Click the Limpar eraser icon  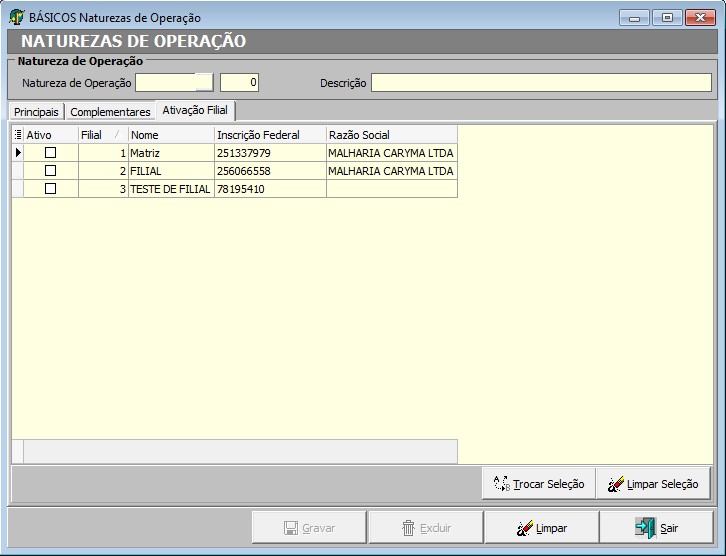pos(524,528)
